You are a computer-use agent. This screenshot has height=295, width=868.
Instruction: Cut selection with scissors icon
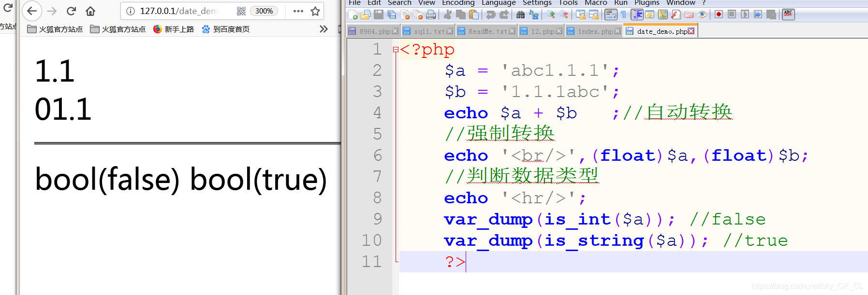tap(448, 14)
